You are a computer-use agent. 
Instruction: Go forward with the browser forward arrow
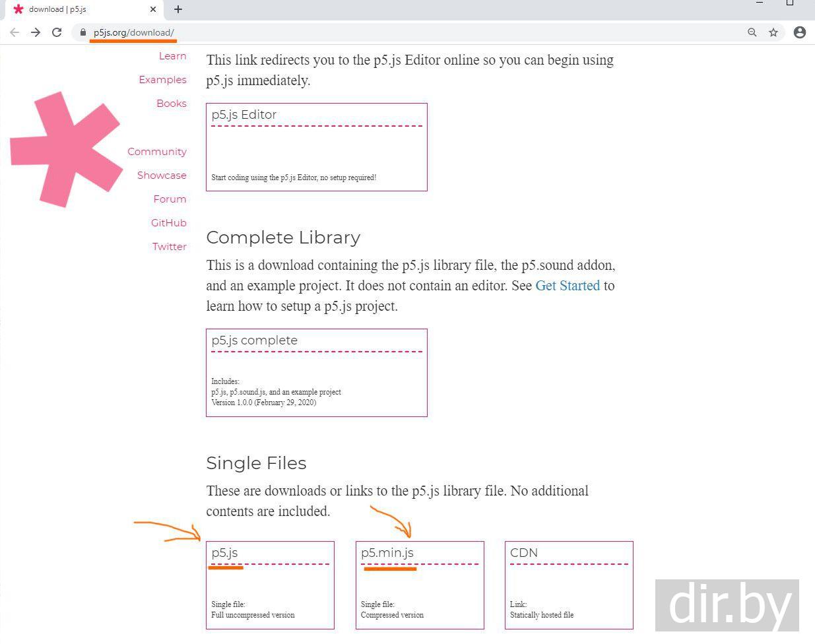[36, 32]
